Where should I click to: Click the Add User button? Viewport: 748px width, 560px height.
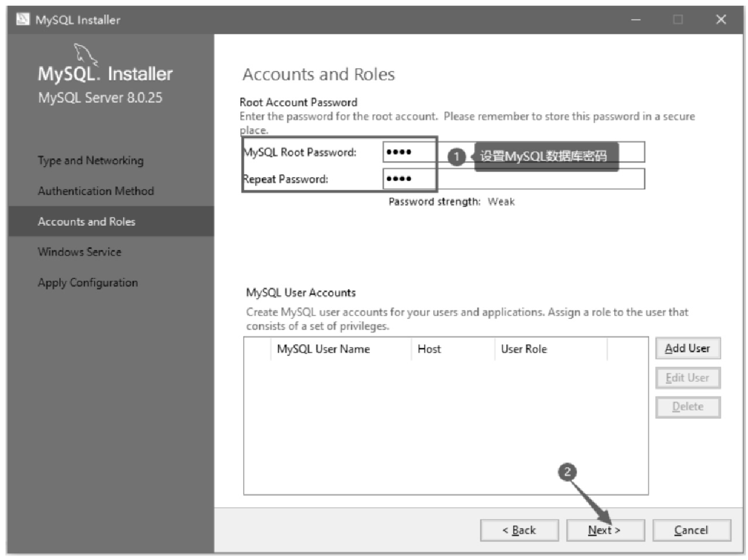coord(688,349)
